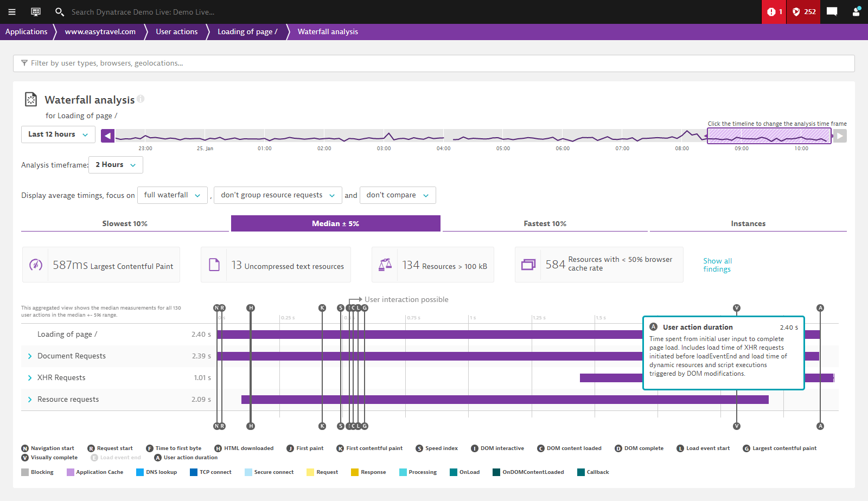
Task: Switch to the Median ± 5% tab
Action: pyautogui.click(x=335, y=223)
